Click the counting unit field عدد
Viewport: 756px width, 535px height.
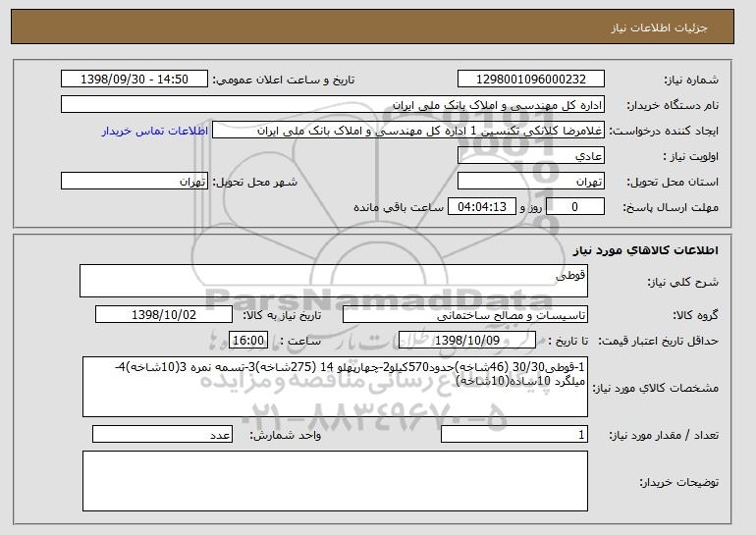click(162, 434)
